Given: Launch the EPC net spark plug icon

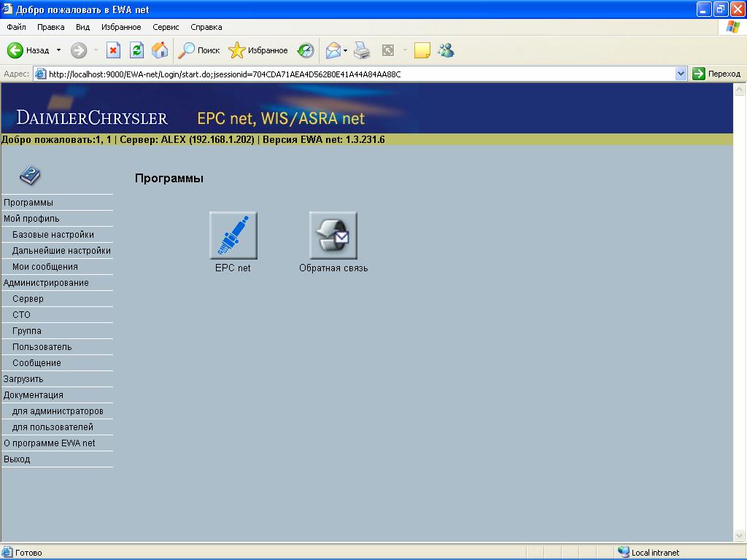Looking at the screenshot, I should coord(233,236).
